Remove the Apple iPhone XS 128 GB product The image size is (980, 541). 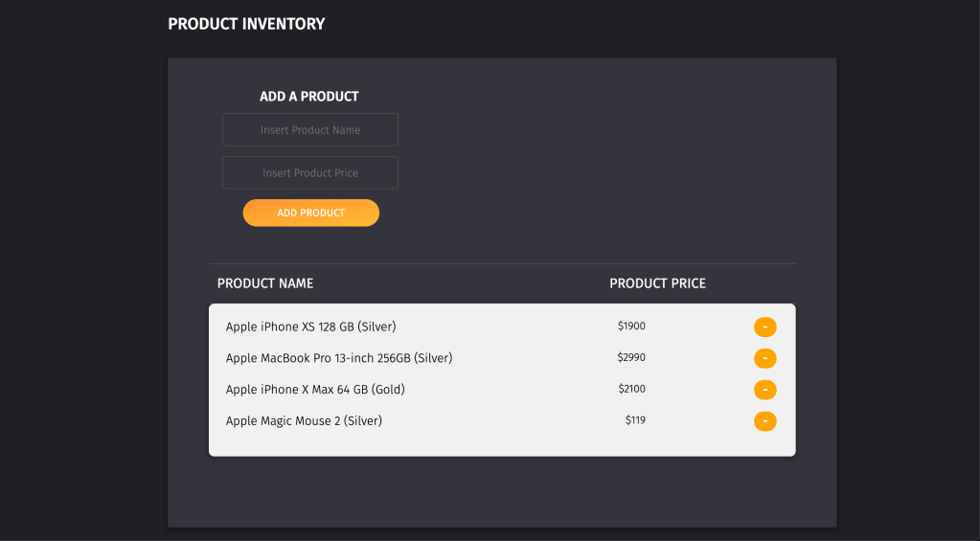[x=764, y=327]
